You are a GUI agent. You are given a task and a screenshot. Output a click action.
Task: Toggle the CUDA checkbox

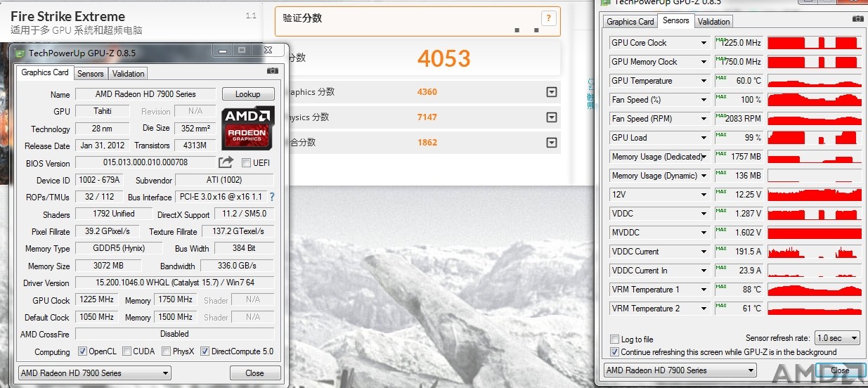(x=127, y=351)
